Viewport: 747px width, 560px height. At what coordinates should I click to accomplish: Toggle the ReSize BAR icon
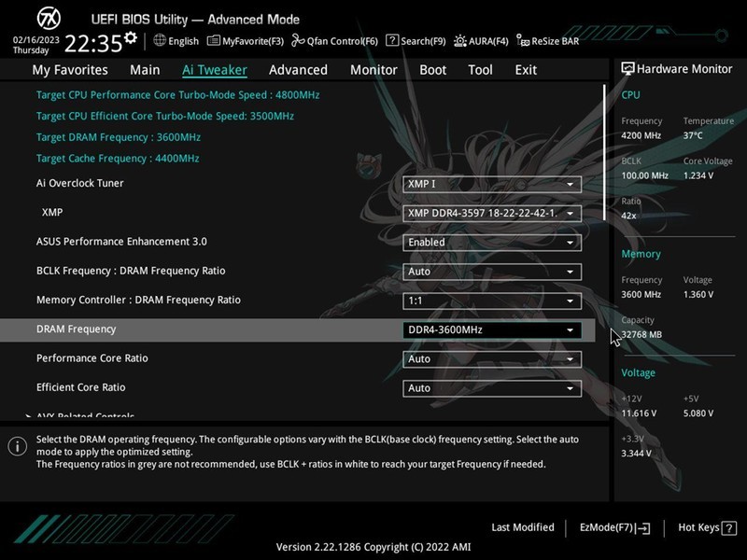(x=523, y=41)
